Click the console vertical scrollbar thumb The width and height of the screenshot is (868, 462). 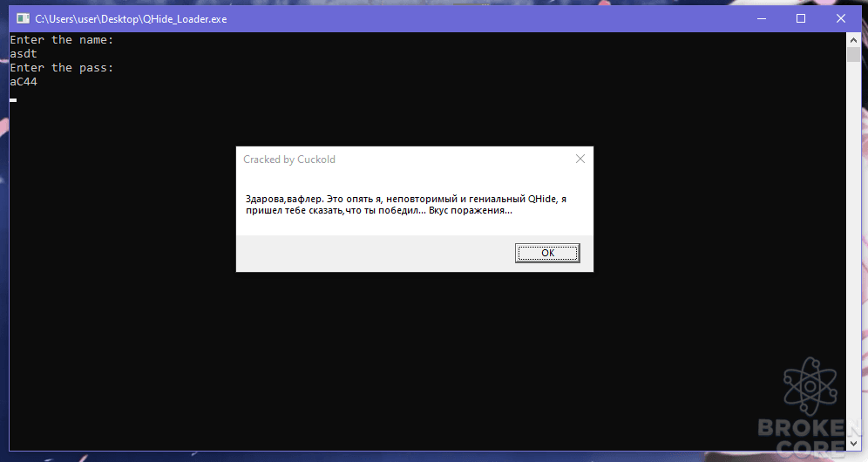tap(853, 54)
